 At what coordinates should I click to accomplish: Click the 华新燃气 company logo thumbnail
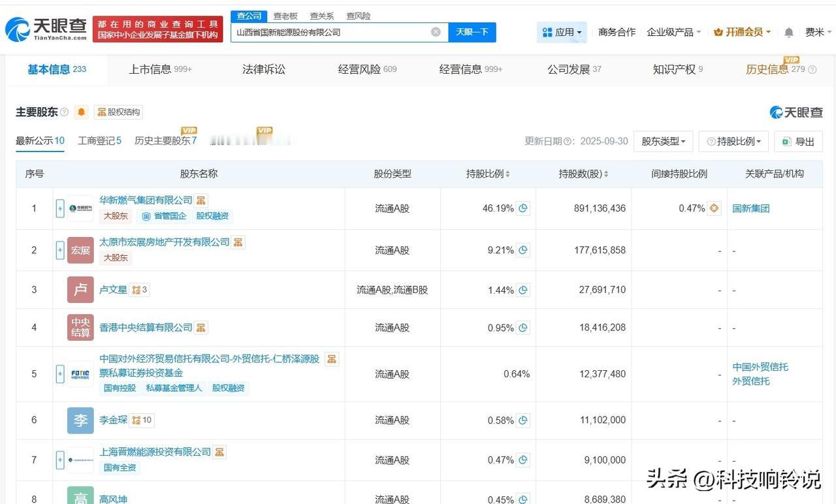[x=80, y=209]
